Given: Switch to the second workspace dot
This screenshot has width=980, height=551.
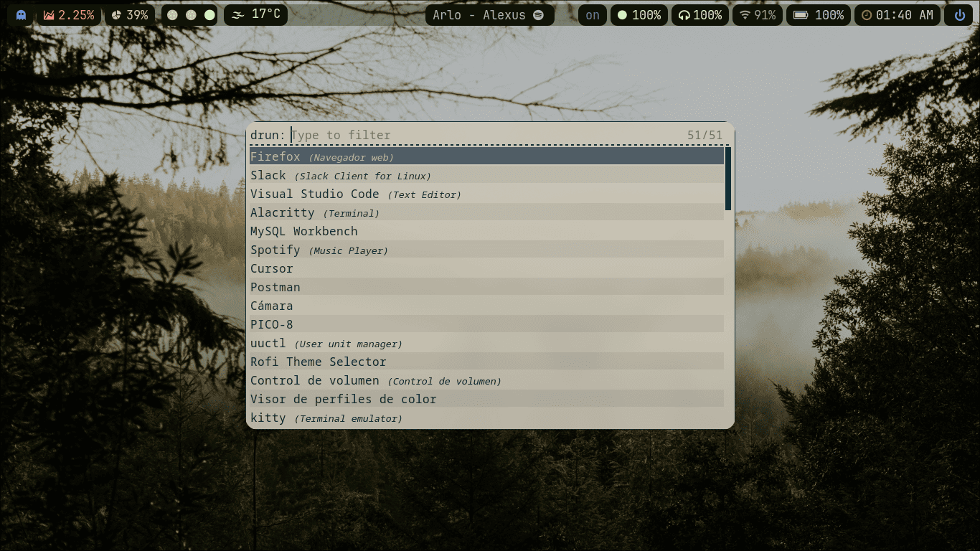Looking at the screenshot, I should 191,15.
